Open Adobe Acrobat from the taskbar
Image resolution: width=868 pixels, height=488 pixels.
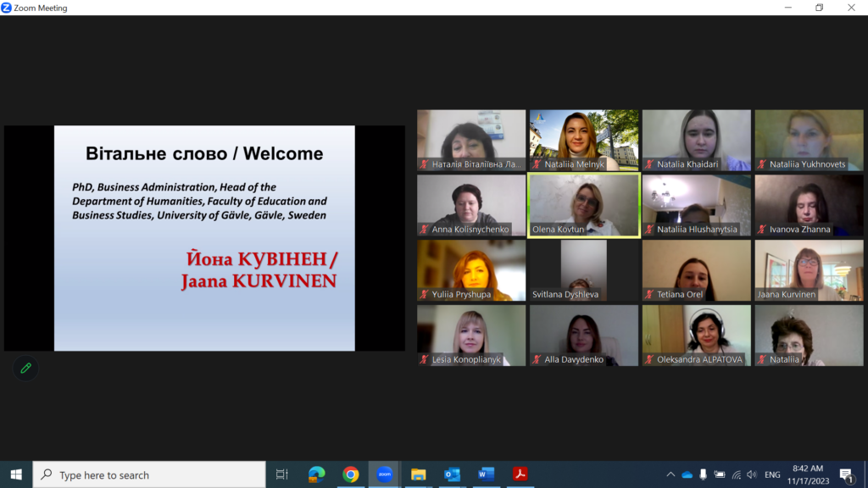tap(520, 474)
